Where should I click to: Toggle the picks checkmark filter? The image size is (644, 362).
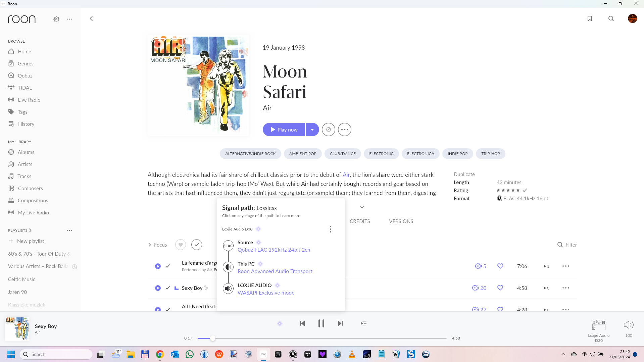point(197,245)
